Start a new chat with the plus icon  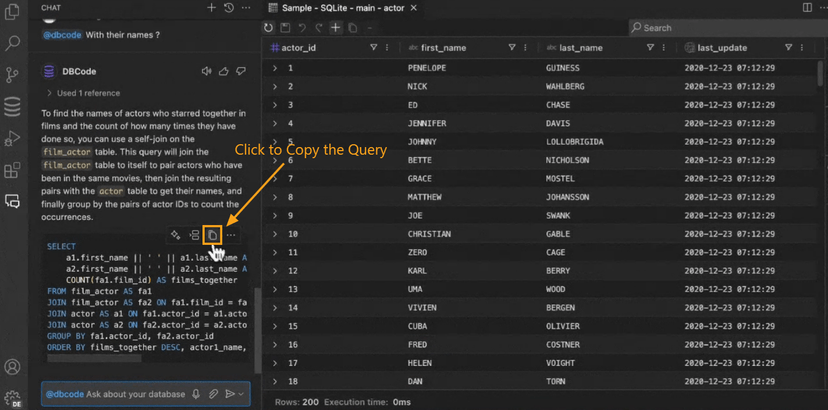click(211, 7)
